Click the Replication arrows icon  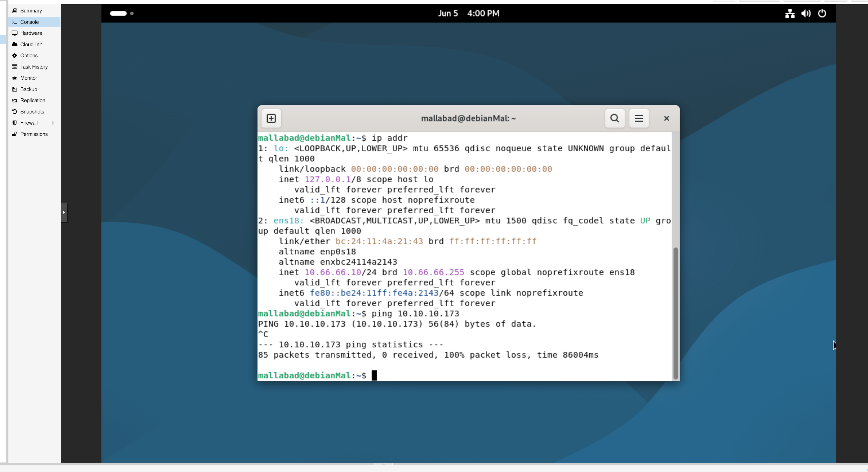click(14, 100)
